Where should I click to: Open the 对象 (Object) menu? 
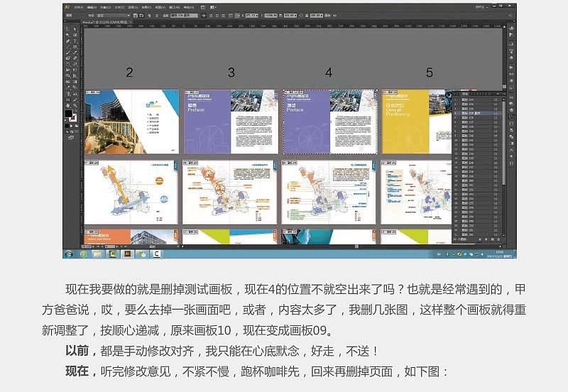(x=105, y=7)
